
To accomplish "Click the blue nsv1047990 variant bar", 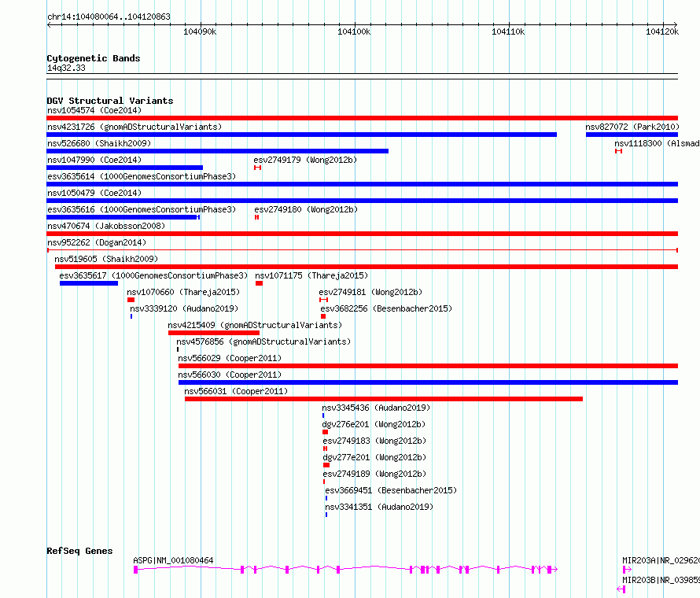I will tap(124, 168).
